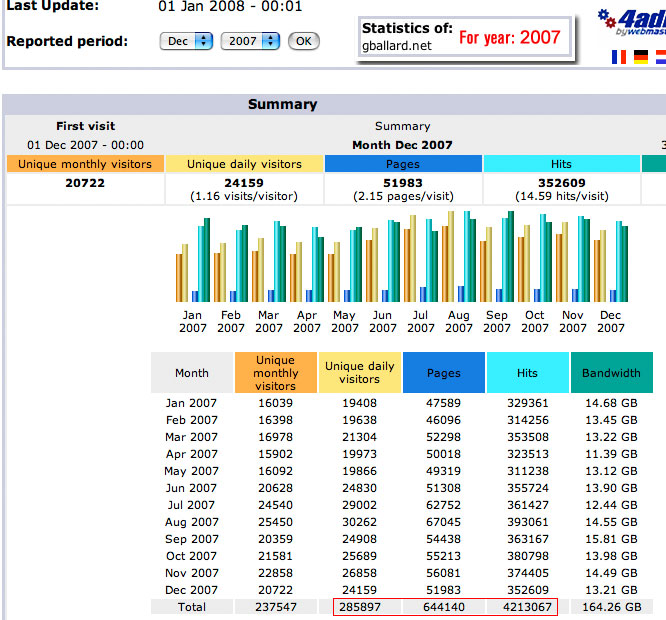This screenshot has width=666, height=620.
Task: Click the Month column header in table
Action: point(192,373)
